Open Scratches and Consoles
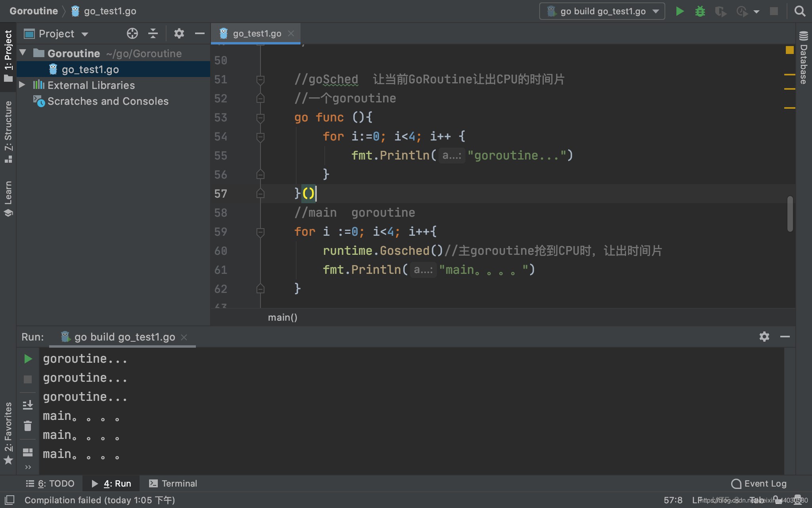This screenshot has height=508, width=812. (x=108, y=101)
